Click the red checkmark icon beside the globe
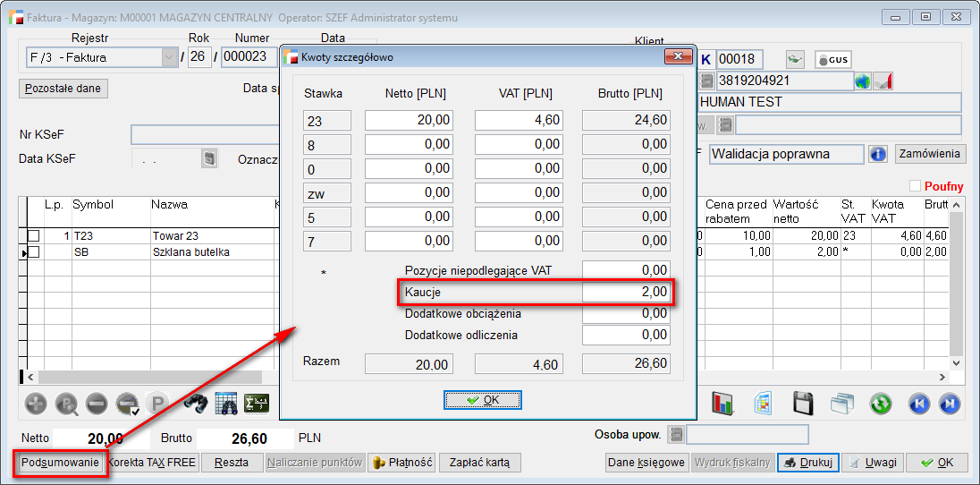The image size is (980, 485). pyautogui.click(x=883, y=81)
